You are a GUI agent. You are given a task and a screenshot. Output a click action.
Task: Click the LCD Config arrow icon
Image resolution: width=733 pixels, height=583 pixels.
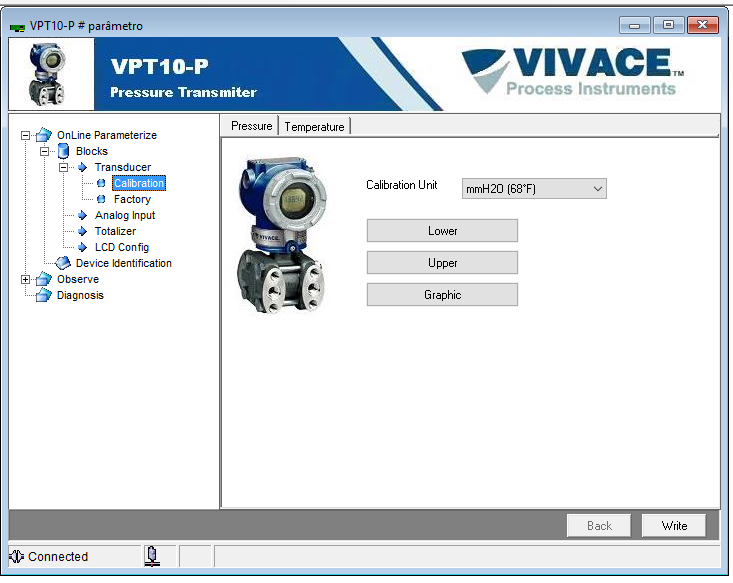point(82,247)
